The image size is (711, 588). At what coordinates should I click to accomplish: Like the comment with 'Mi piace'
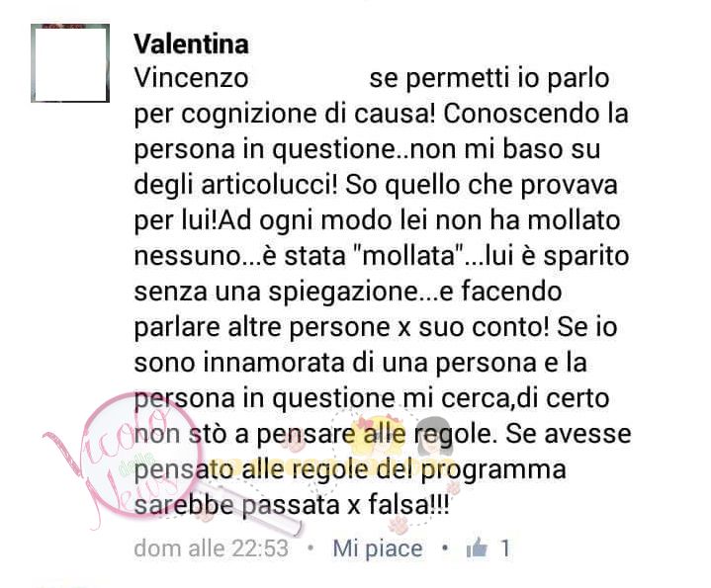click(378, 548)
